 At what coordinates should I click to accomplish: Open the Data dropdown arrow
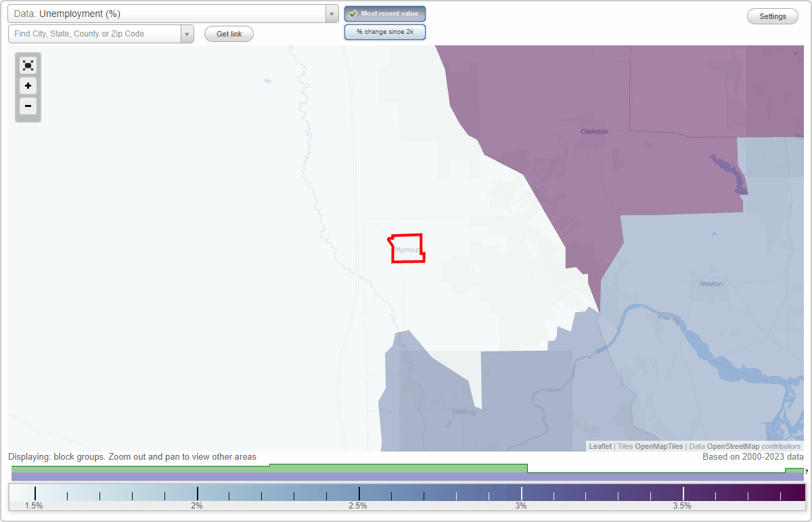331,13
